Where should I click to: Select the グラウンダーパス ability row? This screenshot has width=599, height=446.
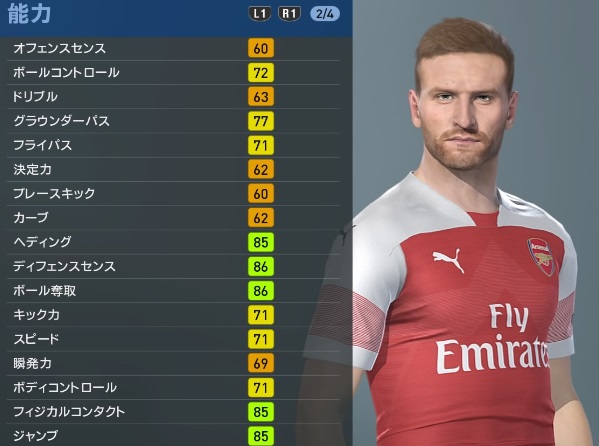[x=173, y=121]
